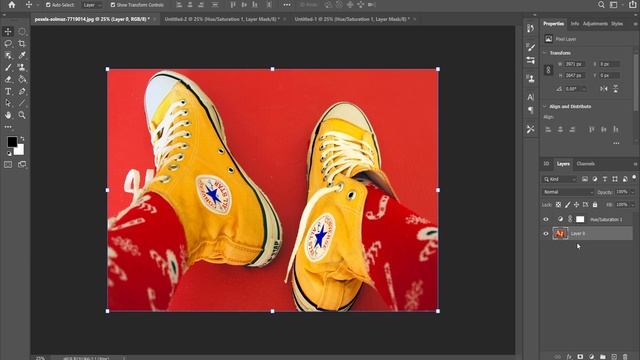Open the Move tool preset picker arrow
The height and width of the screenshot is (360, 640).
point(37,5)
